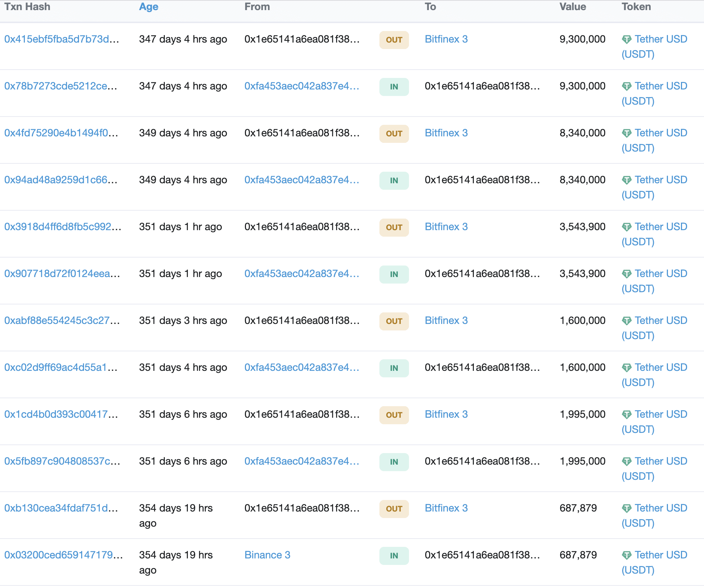The image size is (704, 588).
Task: Click the Tether gem icon in the 0xc02d9ff69ac4d55a1 row
Action: click(627, 368)
